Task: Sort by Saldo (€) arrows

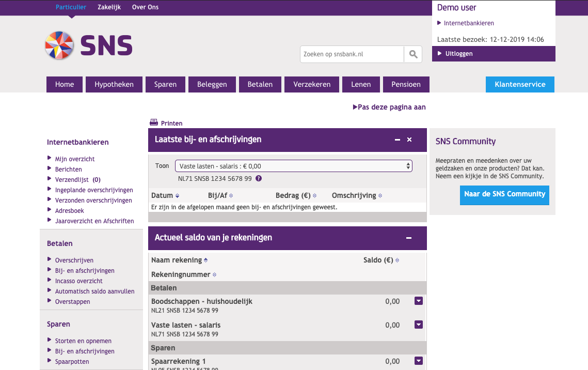Action: [x=397, y=260]
